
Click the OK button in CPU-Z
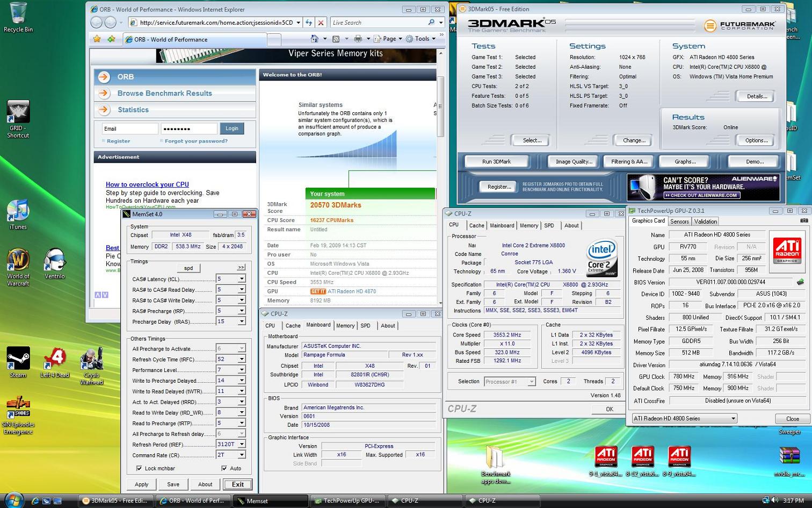click(610, 409)
